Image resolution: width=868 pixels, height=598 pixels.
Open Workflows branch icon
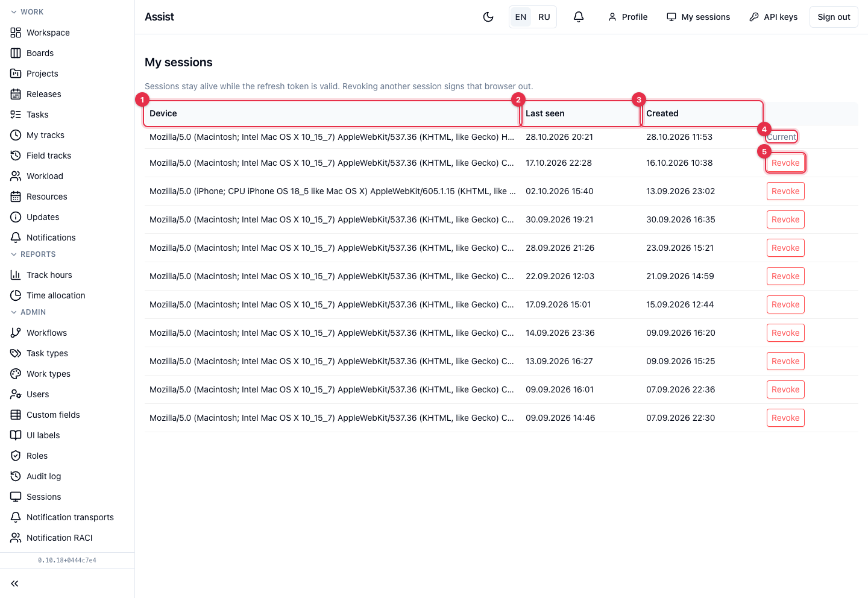click(16, 333)
